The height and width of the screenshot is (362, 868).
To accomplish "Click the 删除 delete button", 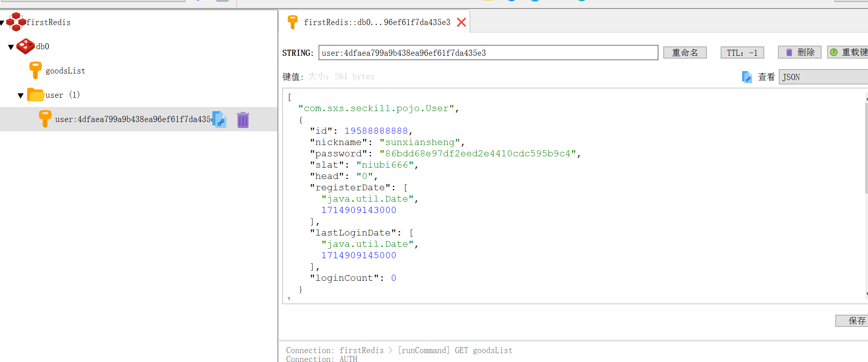I will coord(800,53).
